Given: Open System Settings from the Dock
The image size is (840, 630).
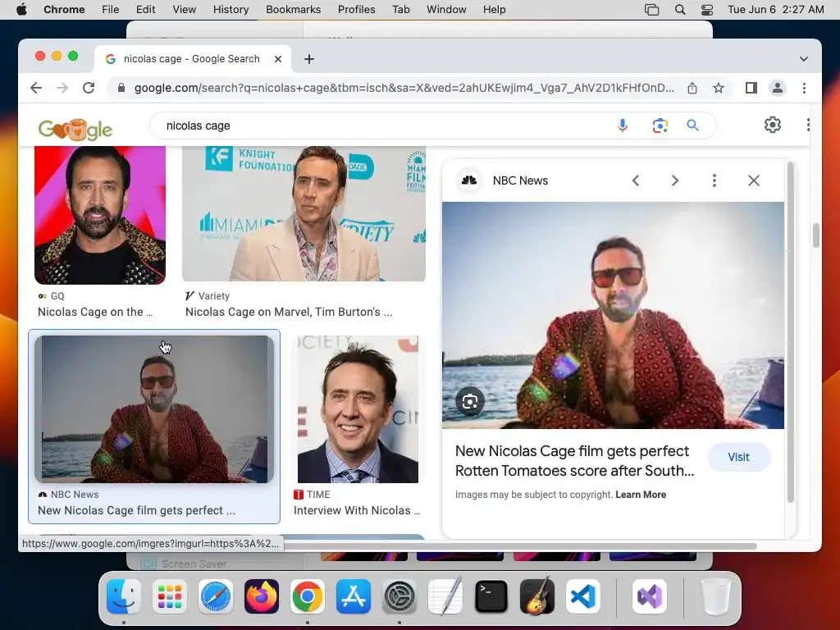Looking at the screenshot, I should (x=399, y=596).
